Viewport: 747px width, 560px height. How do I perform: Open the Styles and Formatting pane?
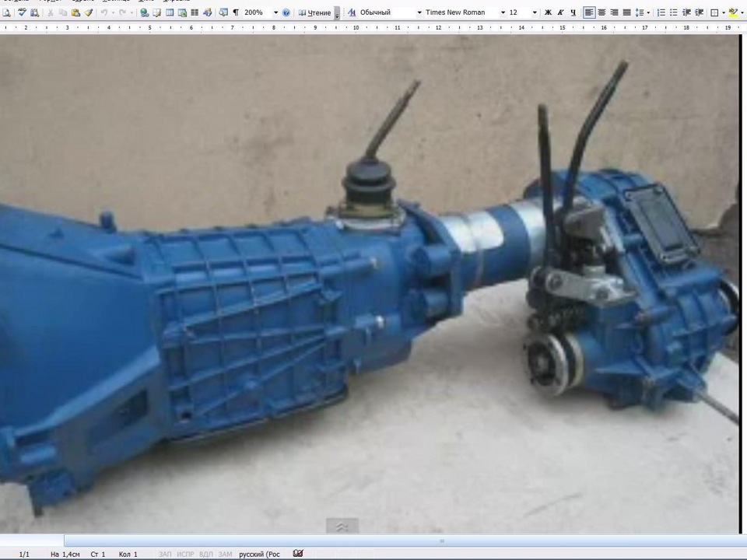click(352, 13)
